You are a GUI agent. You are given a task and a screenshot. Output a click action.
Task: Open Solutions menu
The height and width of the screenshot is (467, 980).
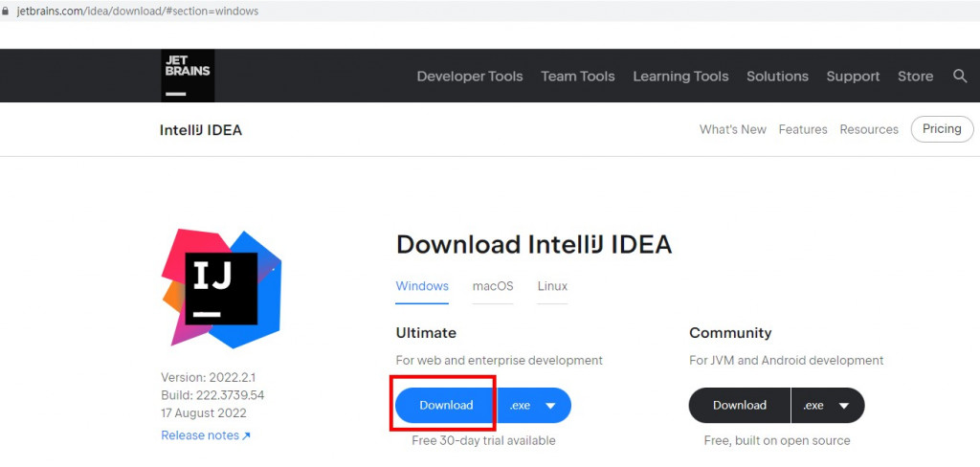tap(777, 77)
